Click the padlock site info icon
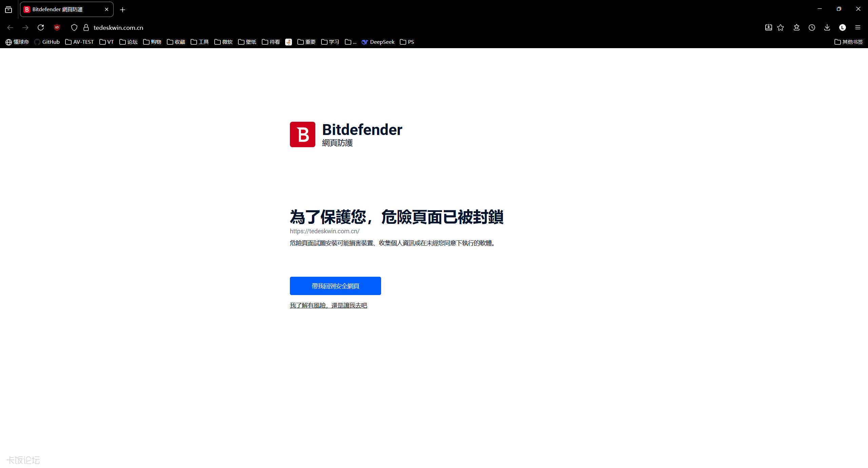868x468 pixels. coord(86,27)
